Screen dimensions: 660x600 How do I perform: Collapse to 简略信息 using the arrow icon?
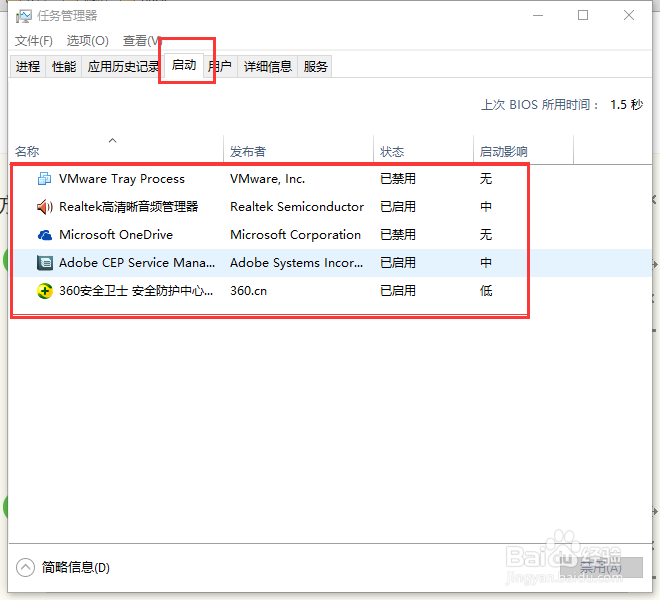(25, 567)
